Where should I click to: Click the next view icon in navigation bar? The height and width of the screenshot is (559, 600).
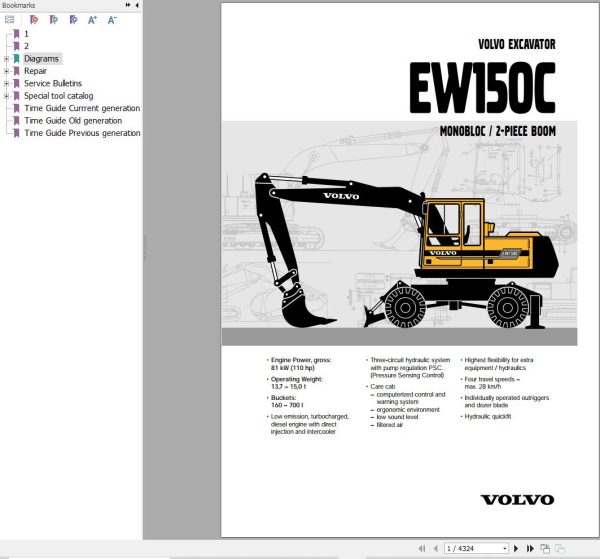[x=560, y=549]
